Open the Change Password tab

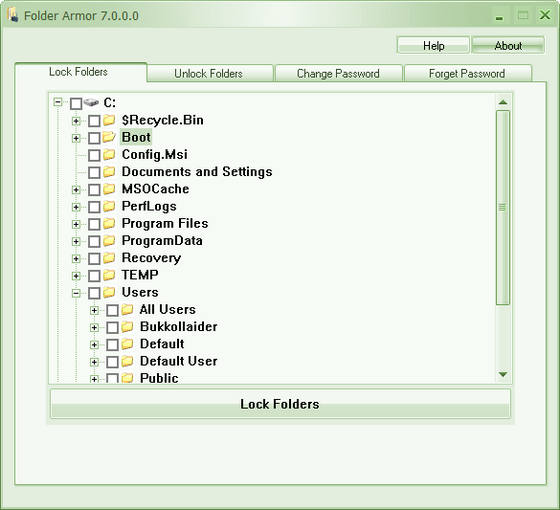pyautogui.click(x=338, y=73)
